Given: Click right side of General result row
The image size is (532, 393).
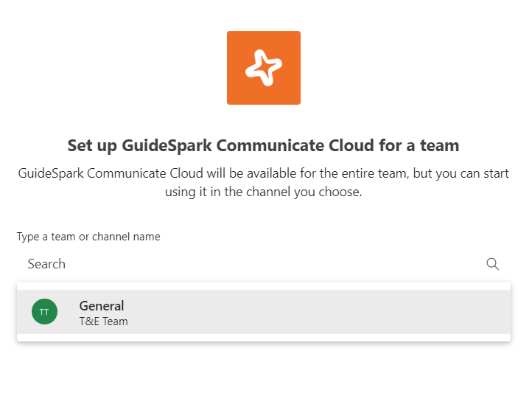Looking at the screenshot, I should click(442, 312).
